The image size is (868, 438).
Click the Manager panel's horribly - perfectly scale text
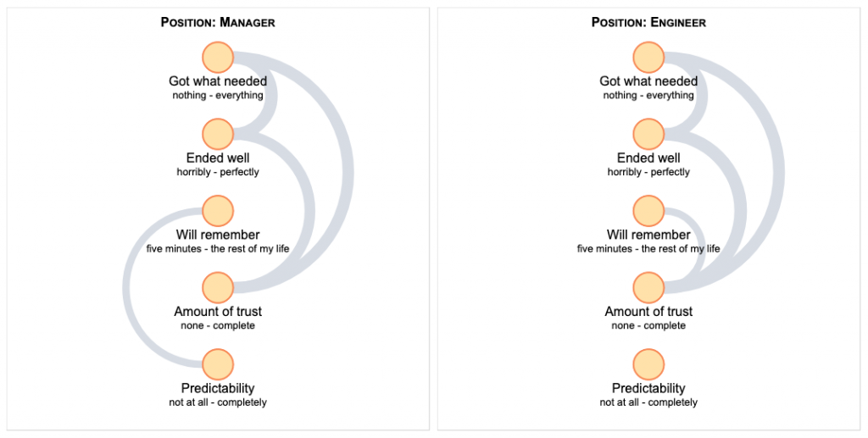pyautogui.click(x=218, y=172)
